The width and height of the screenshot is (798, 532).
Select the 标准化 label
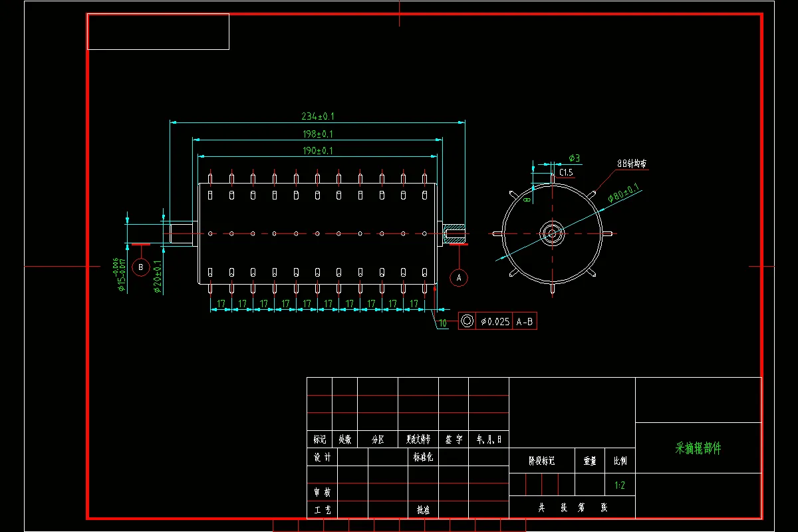423,458
